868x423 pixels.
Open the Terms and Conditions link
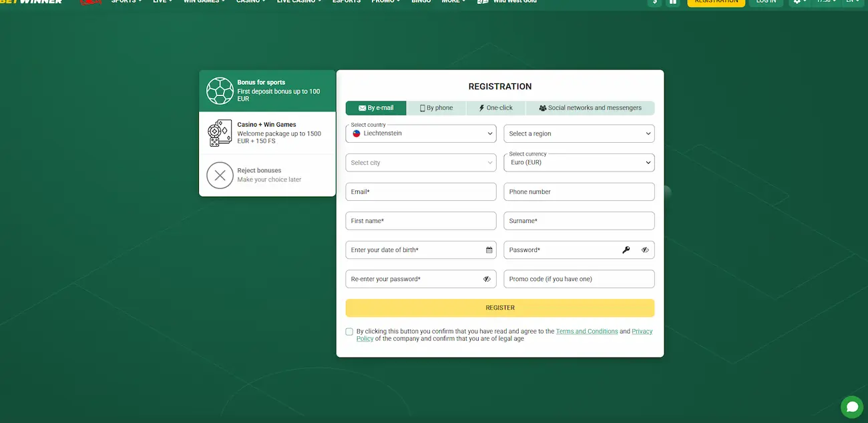587,332
